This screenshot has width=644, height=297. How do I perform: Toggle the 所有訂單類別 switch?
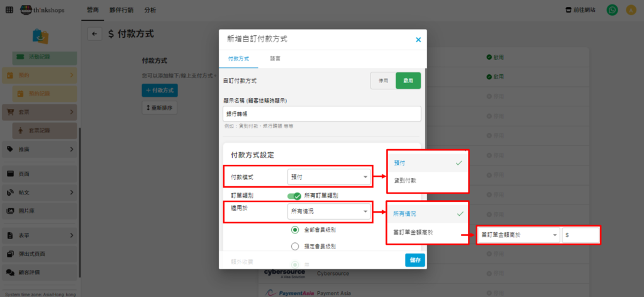coord(294,196)
